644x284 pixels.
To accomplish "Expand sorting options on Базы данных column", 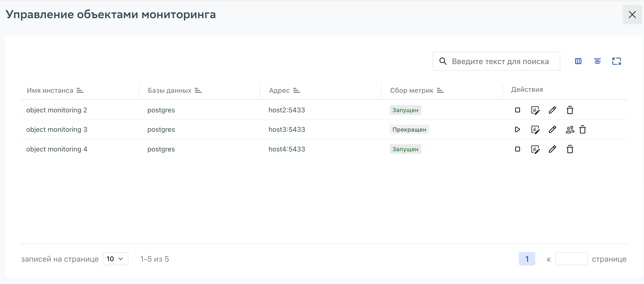I will click(x=199, y=90).
